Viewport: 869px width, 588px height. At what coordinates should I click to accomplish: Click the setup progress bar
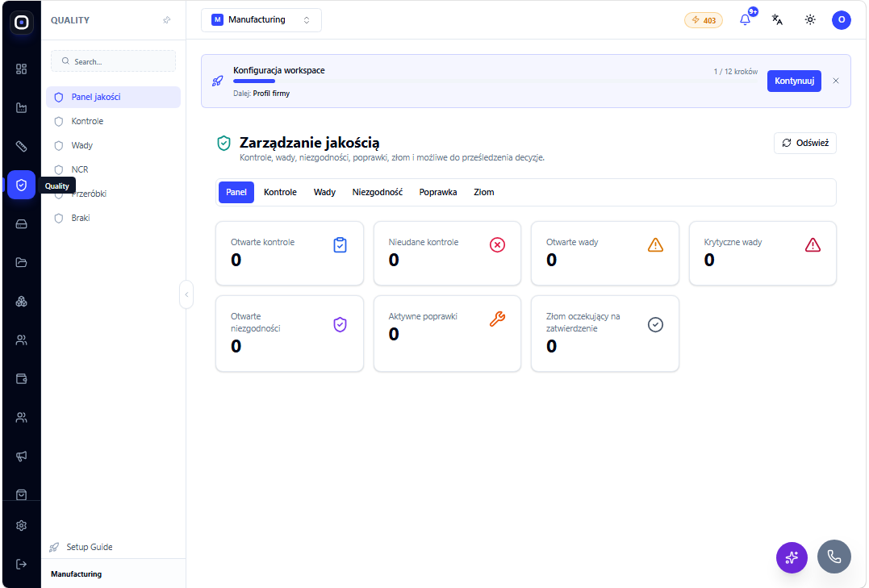pos(495,81)
